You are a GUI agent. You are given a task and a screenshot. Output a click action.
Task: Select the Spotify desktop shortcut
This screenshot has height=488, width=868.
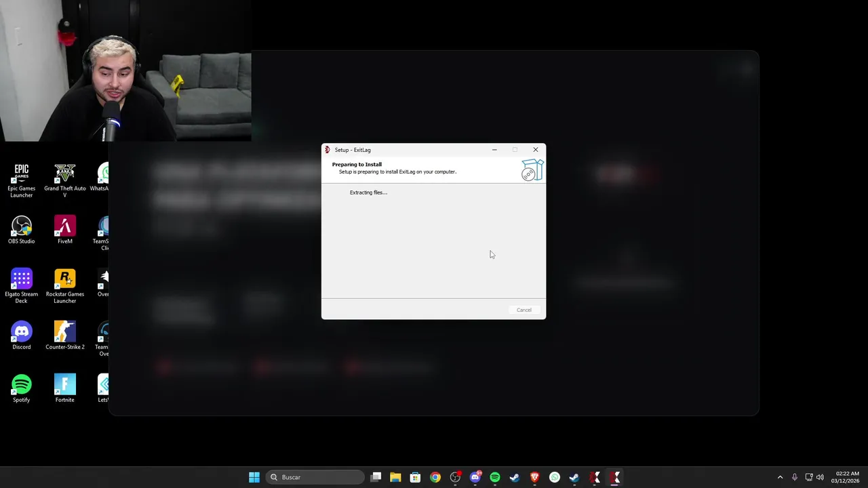(21, 388)
